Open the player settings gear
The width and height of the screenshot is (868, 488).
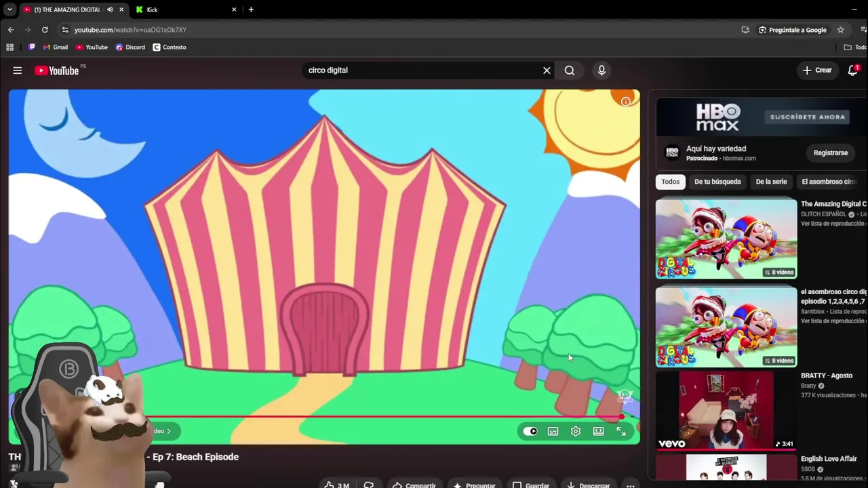point(576,431)
